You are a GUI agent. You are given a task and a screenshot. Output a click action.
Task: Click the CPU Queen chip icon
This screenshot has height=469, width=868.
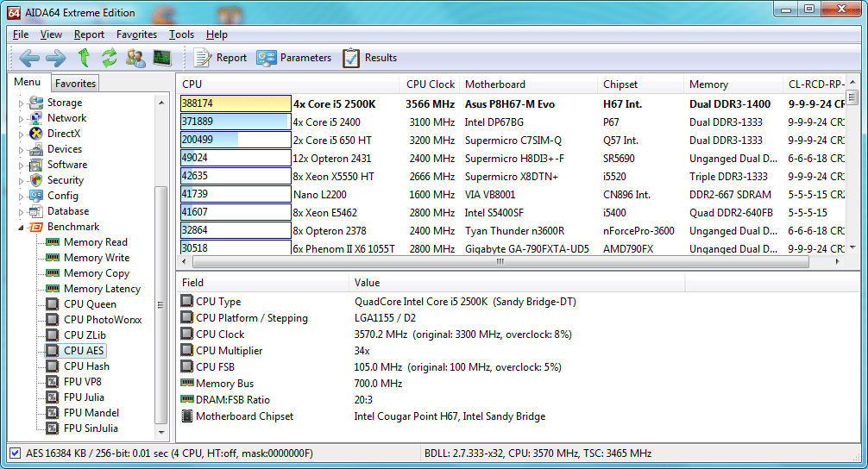point(53,304)
